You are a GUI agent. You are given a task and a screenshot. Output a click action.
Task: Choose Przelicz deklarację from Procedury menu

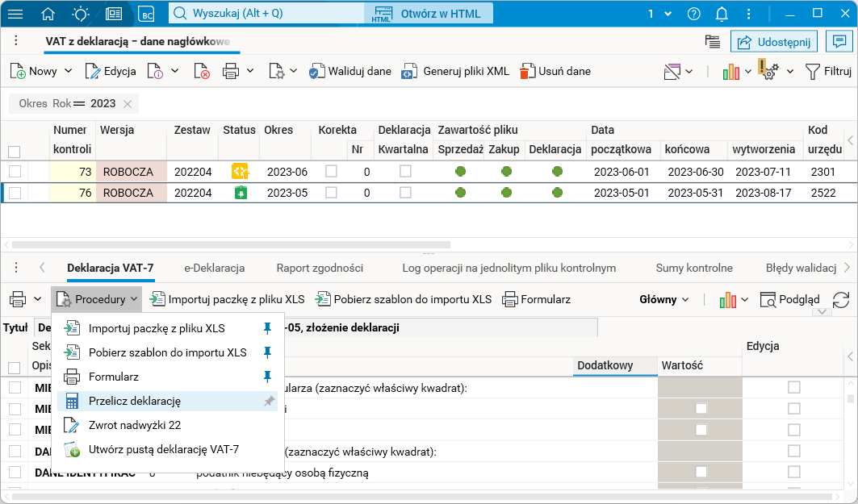click(167, 402)
